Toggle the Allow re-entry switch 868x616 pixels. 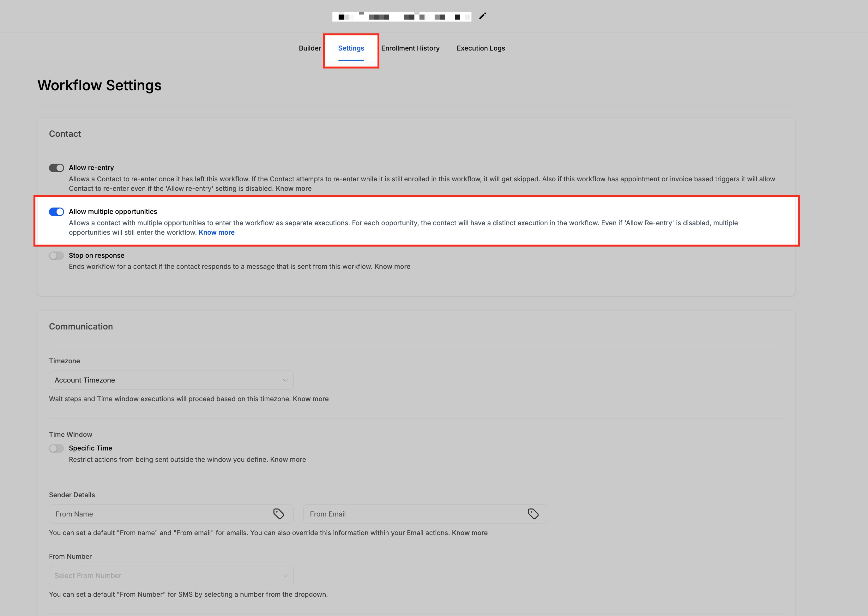click(57, 168)
